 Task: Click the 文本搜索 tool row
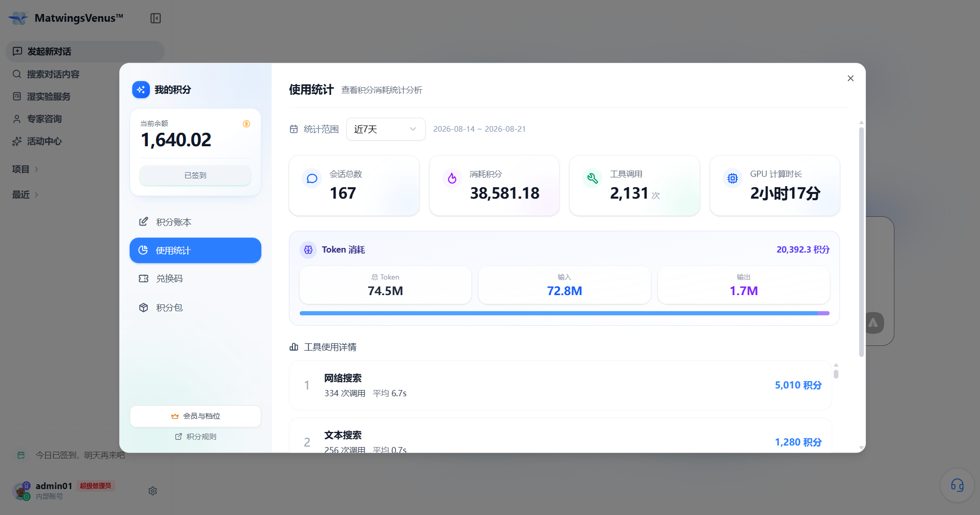[561, 436]
